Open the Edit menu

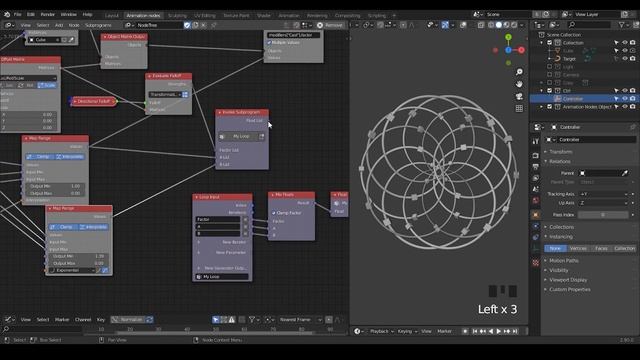pyautogui.click(x=31, y=14)
